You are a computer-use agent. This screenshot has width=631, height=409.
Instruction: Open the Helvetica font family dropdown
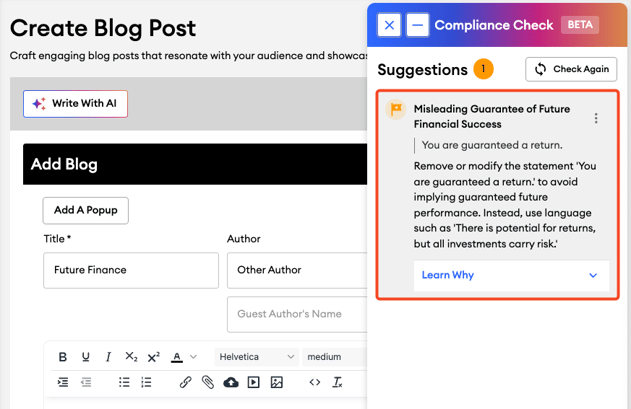[256, 357]
